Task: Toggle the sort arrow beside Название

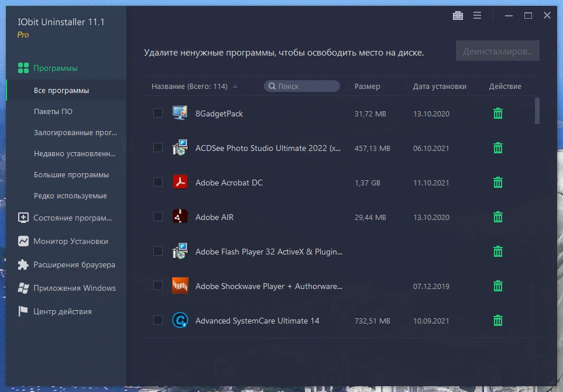Action: (235, 87)
